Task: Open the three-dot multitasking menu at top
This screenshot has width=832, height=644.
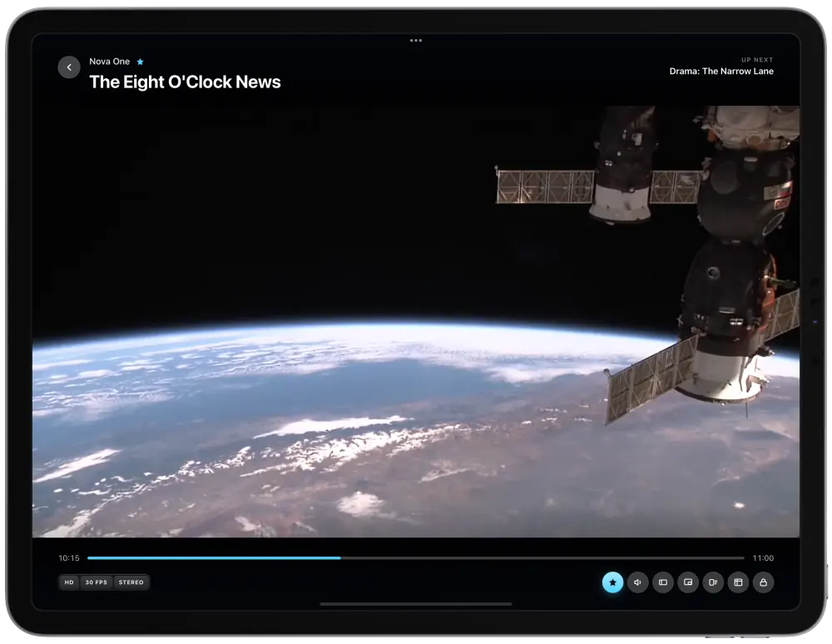Action: (x=416, y=40)
